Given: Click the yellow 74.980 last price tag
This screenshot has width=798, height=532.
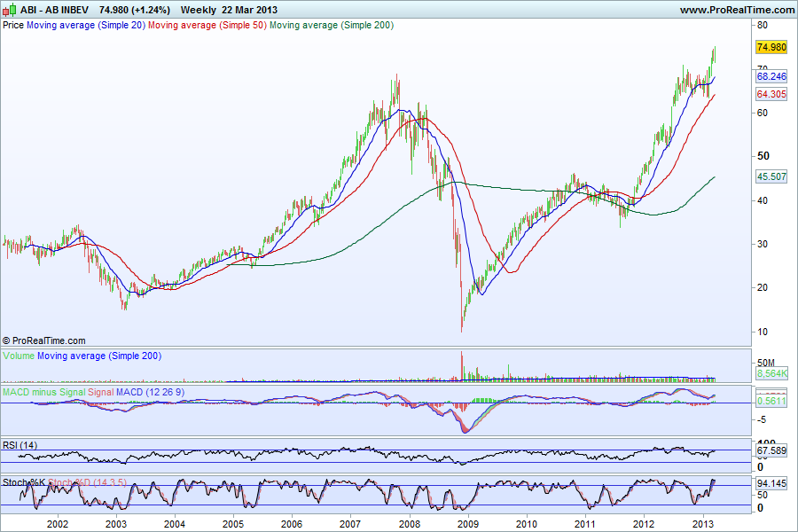Looking at the screenshot, I should point(771,47).
